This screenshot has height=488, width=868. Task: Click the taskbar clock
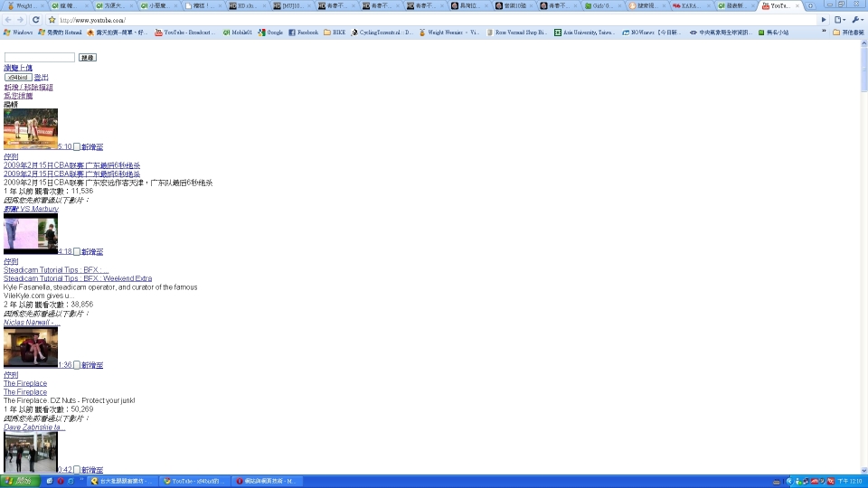(850, 482)
